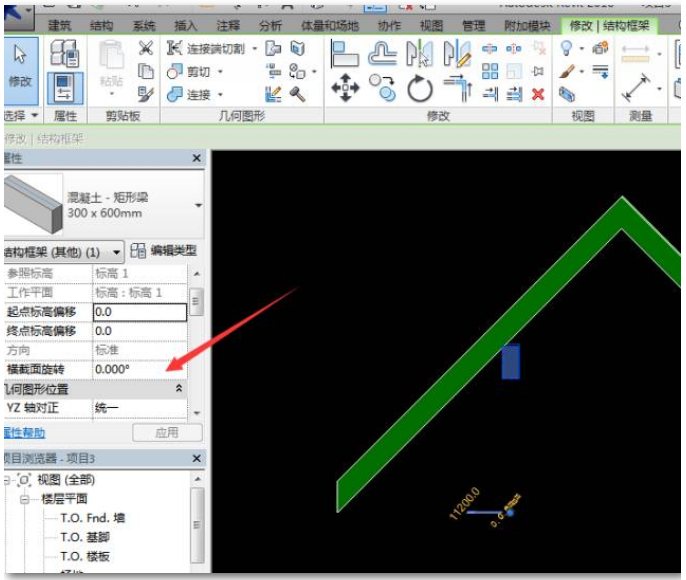Activate the Move tool in Modify panel
Screen dimensions: 686x580
345,90
